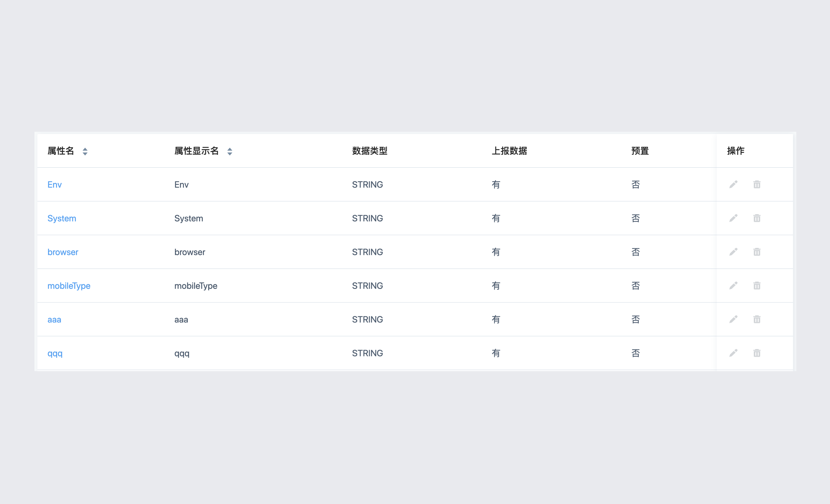Viewport: 830px width, 504px height.
Task: Click the edit pencil icon for aaa row
Action: click(733, 319)
